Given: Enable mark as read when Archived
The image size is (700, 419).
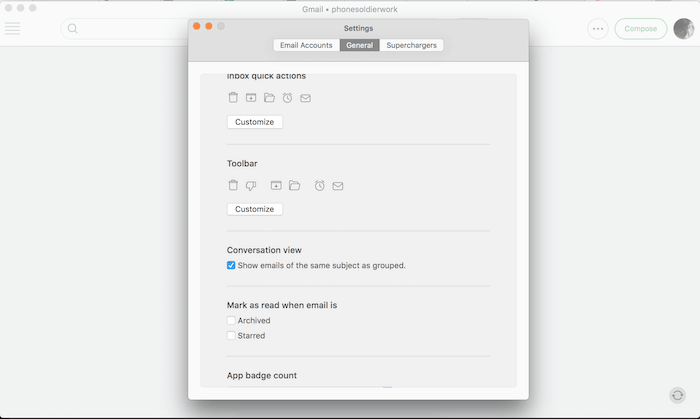Looking at the screenshot, I should tap(231, 320).
